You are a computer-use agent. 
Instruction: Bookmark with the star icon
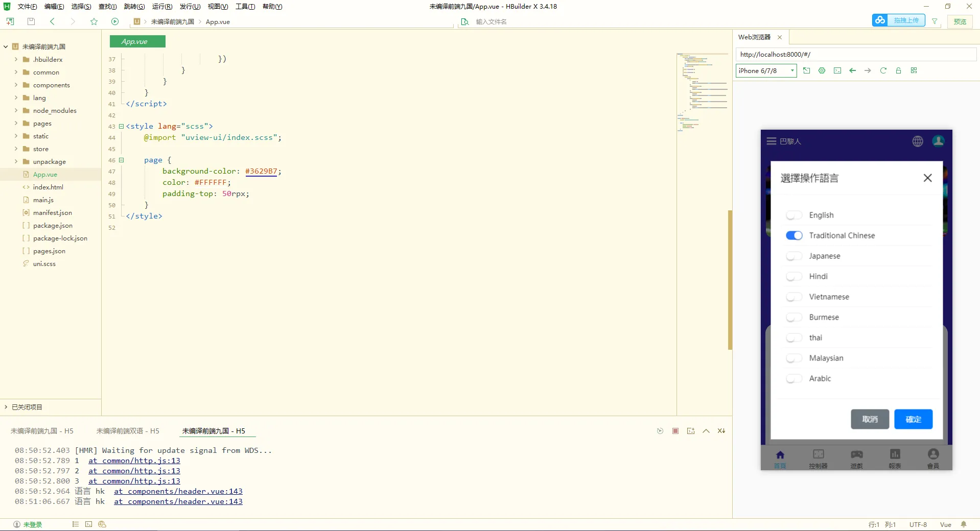pos(94,21)
